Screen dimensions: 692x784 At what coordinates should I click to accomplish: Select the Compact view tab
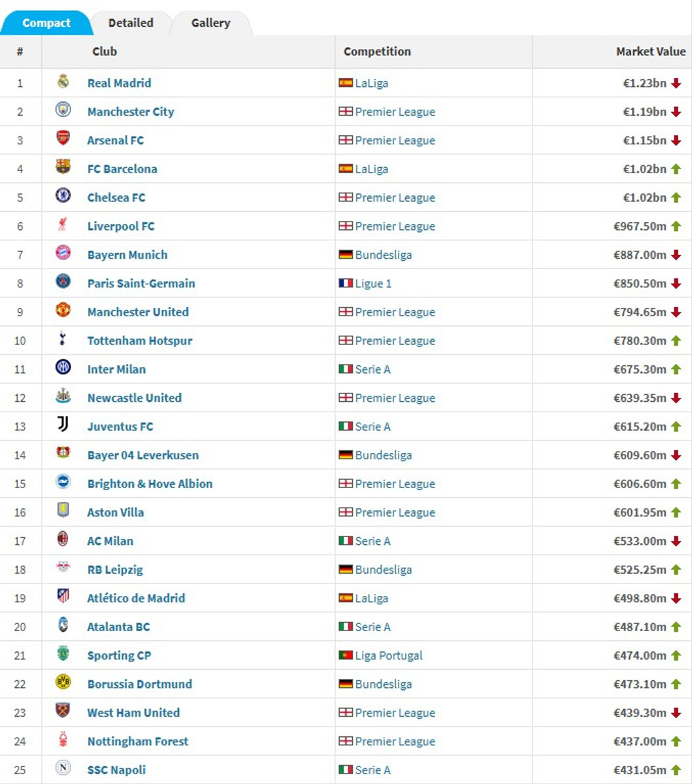click(46, 23)
